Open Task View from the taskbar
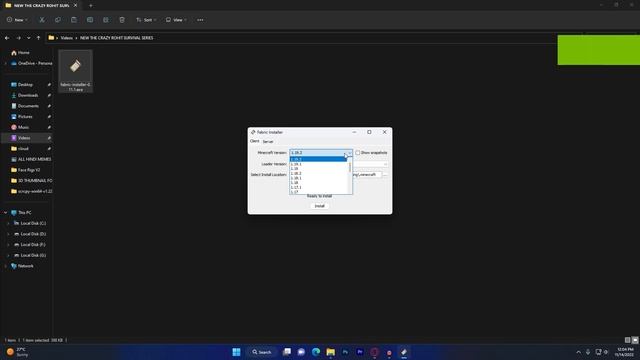The width and height of the screenshot is (640, 360). pos(287,352)
